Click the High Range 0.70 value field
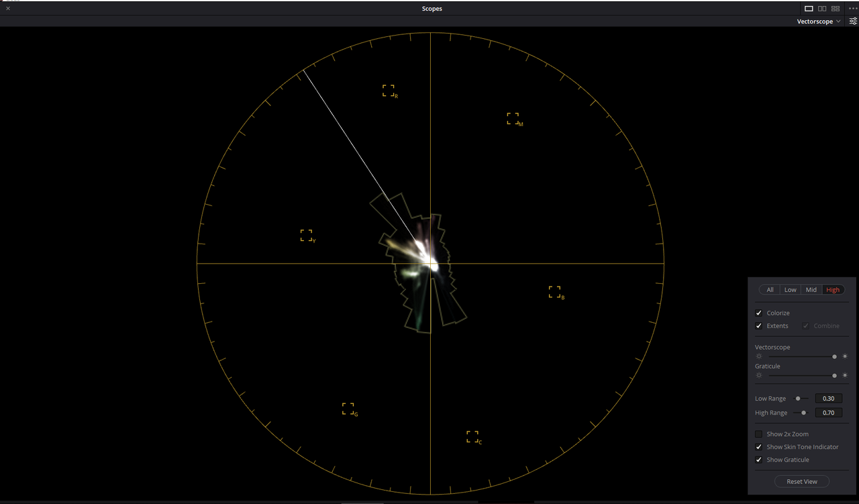 click(829, 413)
